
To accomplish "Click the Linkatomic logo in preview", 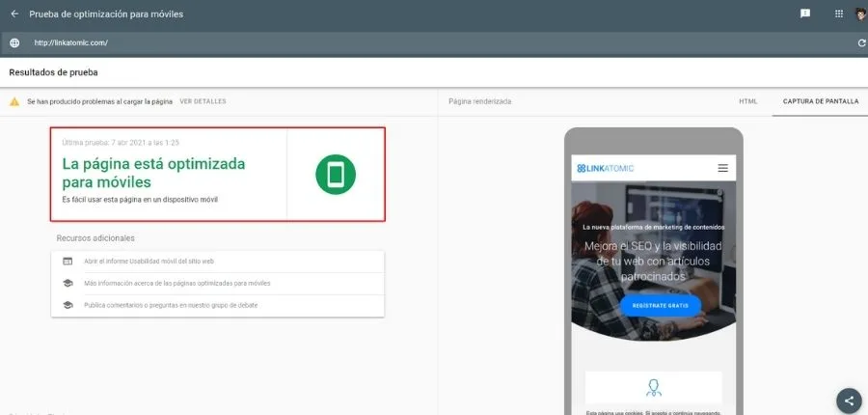I will [605, 168].
